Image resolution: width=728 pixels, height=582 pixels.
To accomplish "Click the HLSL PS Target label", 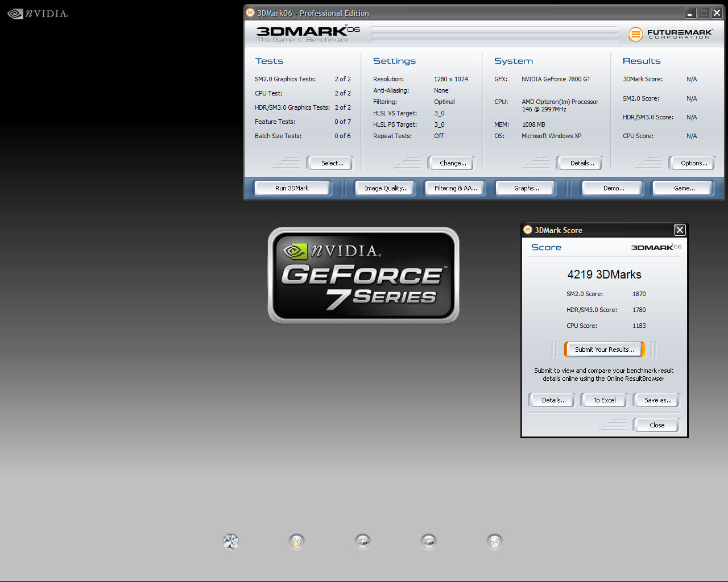I will coord(395,124).
